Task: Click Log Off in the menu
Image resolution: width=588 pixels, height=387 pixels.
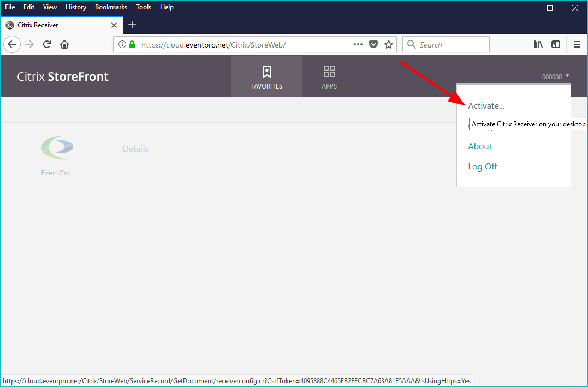Action: 482,167
